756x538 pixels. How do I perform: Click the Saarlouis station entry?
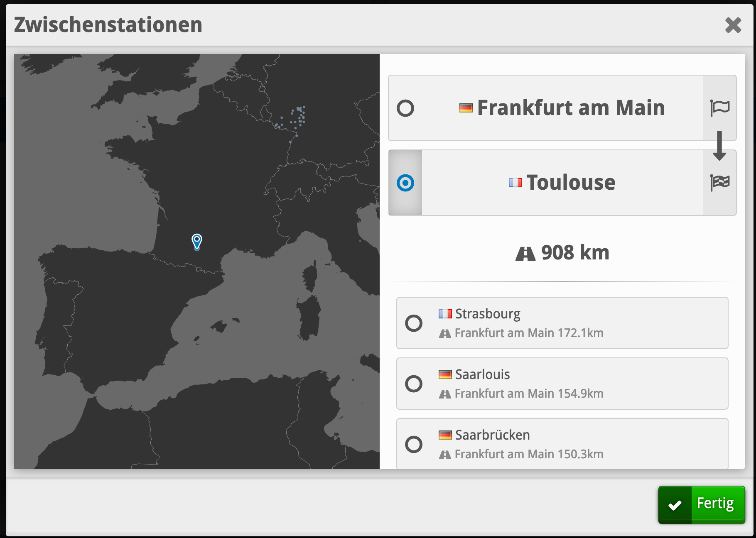click(x=562, y=384)
